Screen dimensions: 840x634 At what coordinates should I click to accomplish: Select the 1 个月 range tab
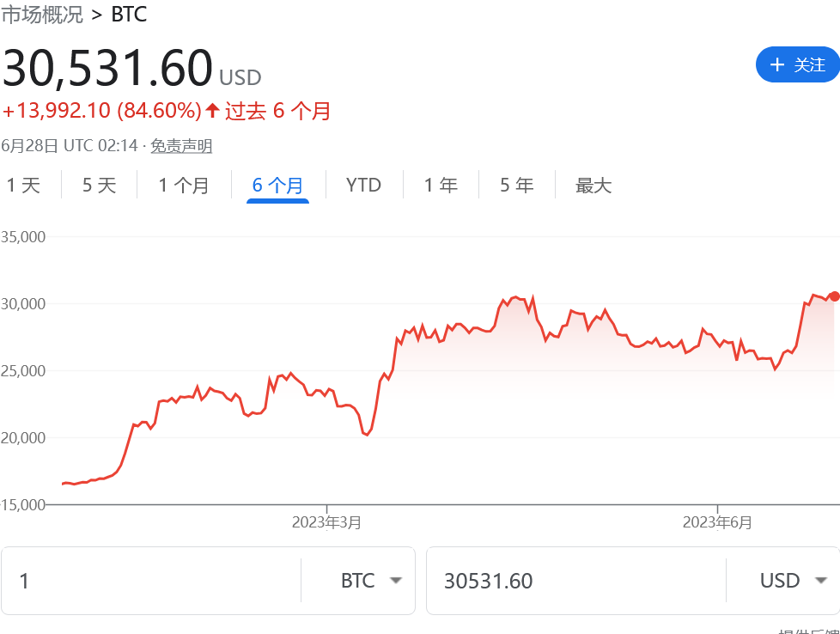point(183,186)
